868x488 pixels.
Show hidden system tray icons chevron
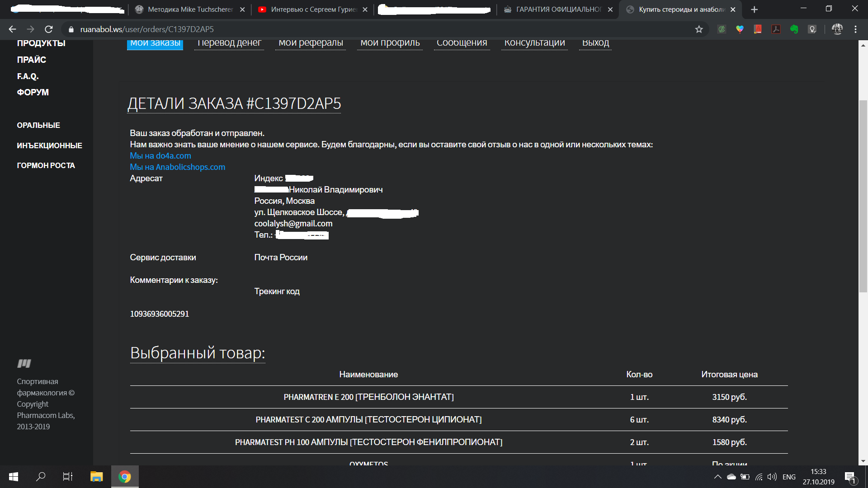(x=717, y=477)
